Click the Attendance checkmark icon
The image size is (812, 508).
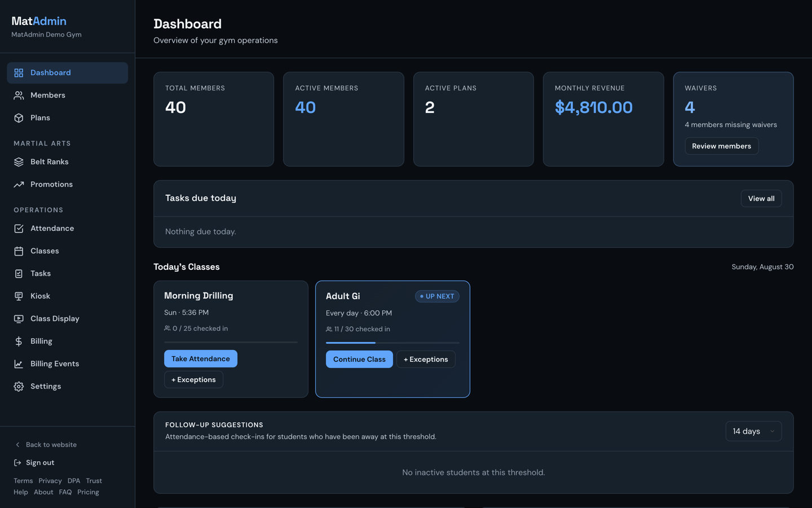pyautogui.click(x=19, y=229)
